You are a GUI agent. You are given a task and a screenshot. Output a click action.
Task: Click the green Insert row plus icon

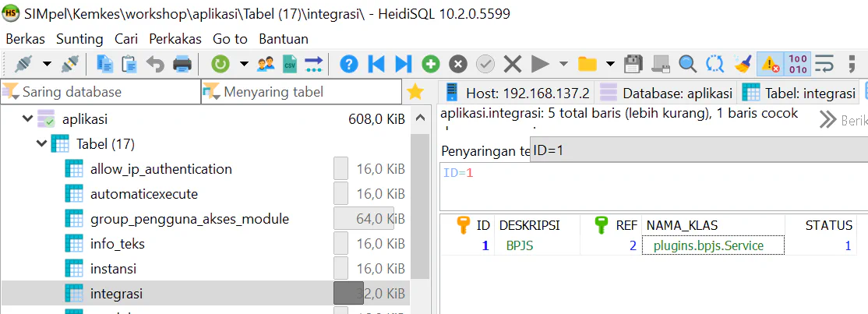pos(431,64)
